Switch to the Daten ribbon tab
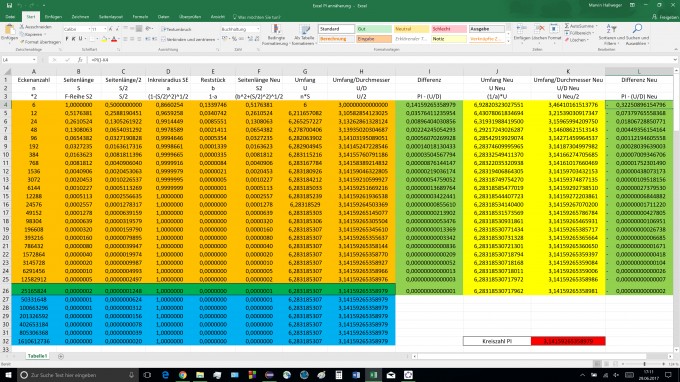The width and height of the screenshot is (680, 382). point(163,17)
